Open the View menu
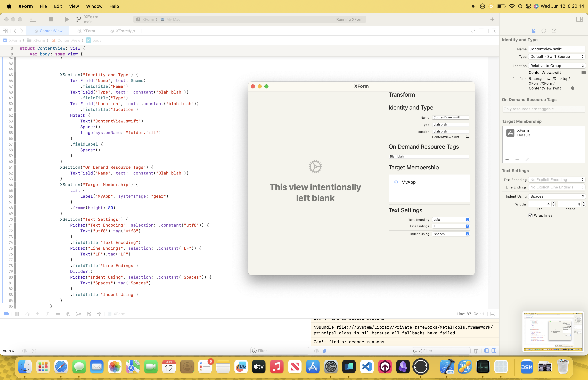The height and width of the screenshot is (380, 588). pos(74,6)
